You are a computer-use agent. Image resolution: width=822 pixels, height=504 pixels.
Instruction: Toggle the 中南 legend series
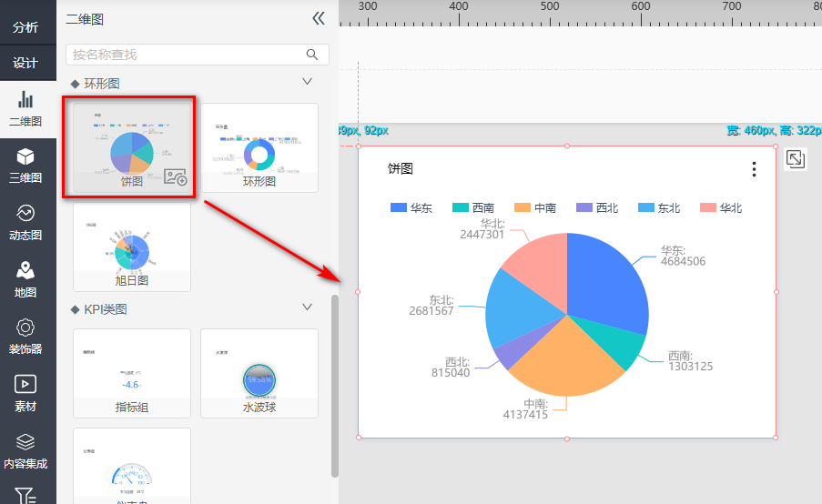click(x=535, y=208)
